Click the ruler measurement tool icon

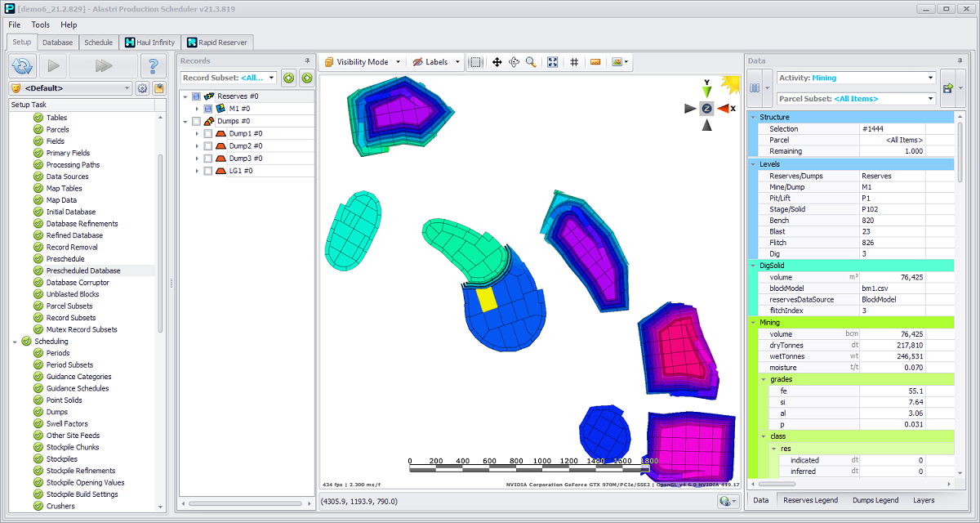coord(595,62)
